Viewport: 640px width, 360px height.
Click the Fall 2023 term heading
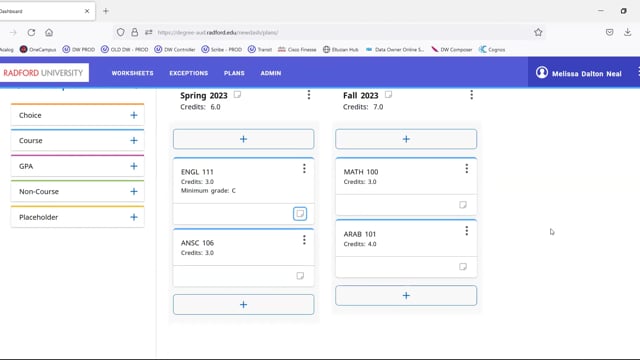(360, 96)
